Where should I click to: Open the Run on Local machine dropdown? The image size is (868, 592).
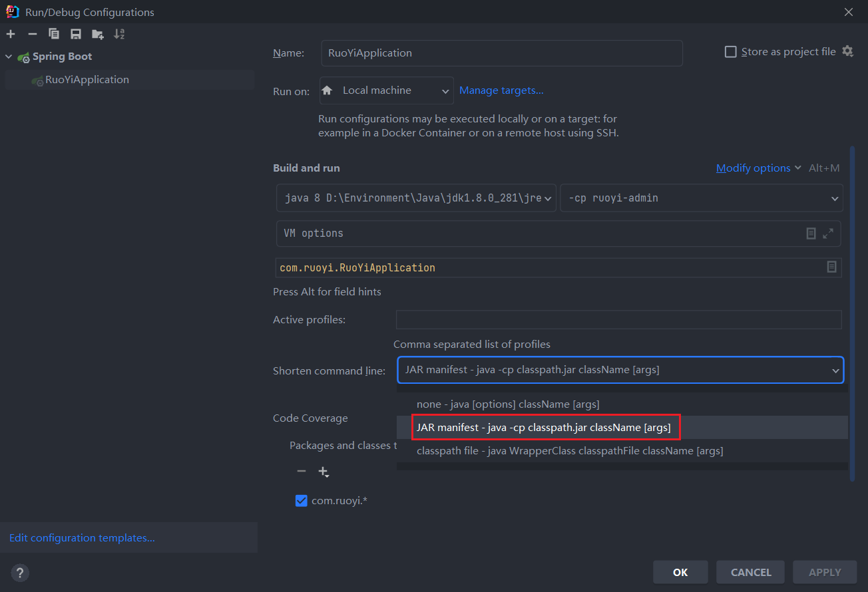(387, 90)
